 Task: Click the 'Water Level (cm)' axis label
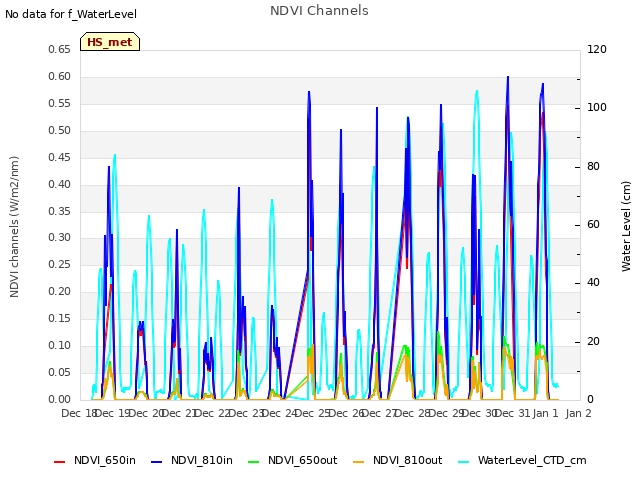[626, 227]
